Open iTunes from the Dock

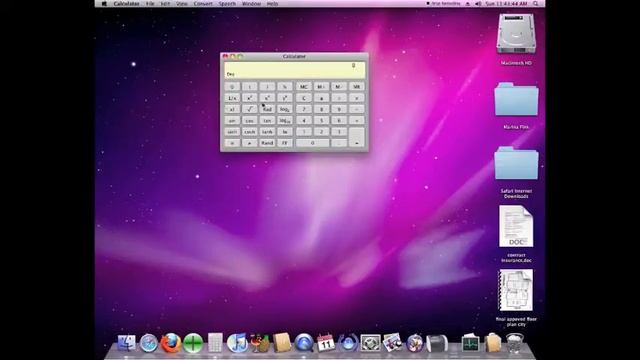click(237, 342)
